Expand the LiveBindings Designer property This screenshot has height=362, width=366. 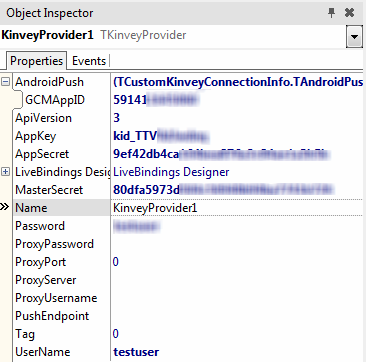(5, 172)
